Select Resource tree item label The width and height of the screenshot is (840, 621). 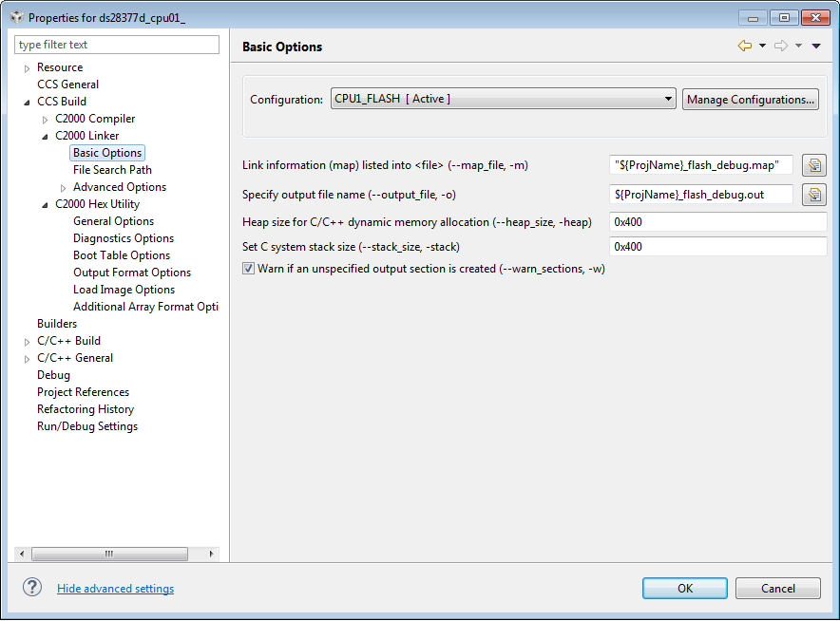(60, 67)
